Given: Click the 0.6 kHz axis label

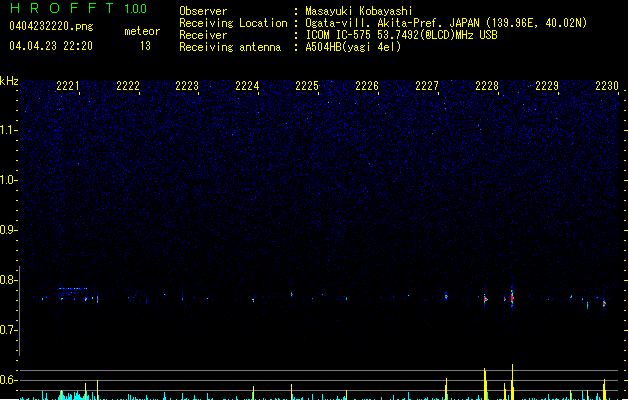Looking at the screenshot, I should pyautogui.click(x=8, y=380).
